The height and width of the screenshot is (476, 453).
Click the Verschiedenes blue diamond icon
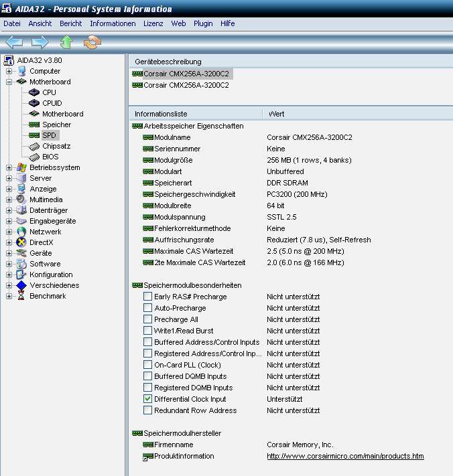(x=21, y=285)
